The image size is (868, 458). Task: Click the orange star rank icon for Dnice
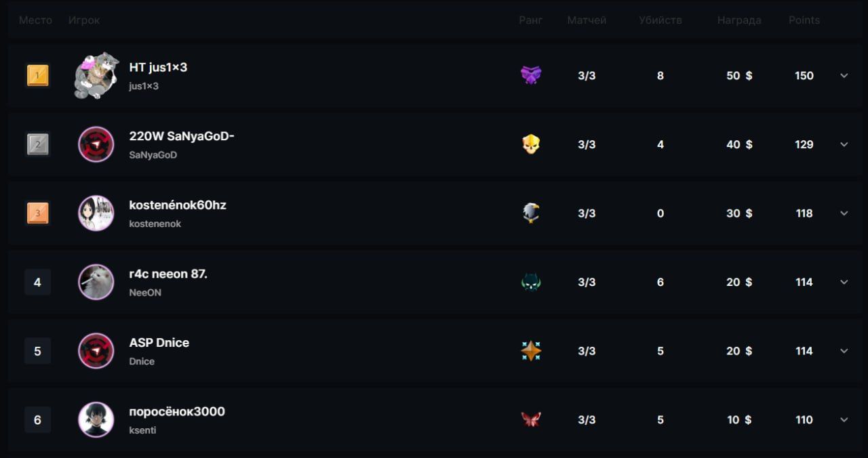click(531, 351)
